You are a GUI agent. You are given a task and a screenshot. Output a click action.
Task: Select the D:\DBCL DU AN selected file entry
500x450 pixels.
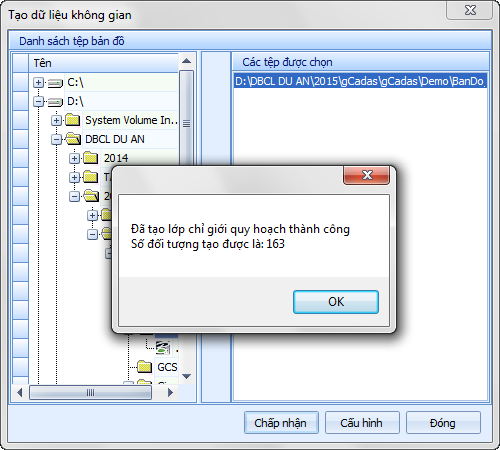pyautogui.click(x=360, y=81)
